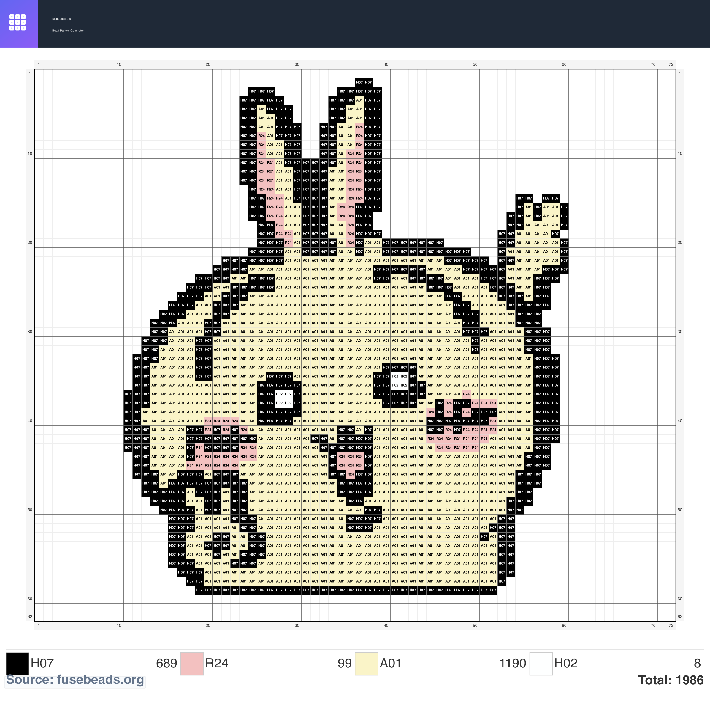This screenshot has height=728, width=710.
Task: Click column number 72 on top ruler
Action: (x=671, y=64)
